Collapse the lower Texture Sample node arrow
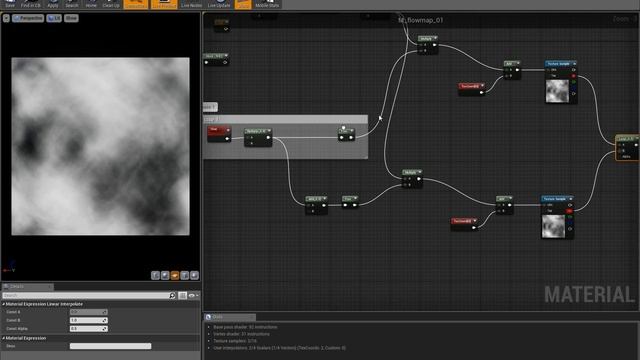 (571, 199)
